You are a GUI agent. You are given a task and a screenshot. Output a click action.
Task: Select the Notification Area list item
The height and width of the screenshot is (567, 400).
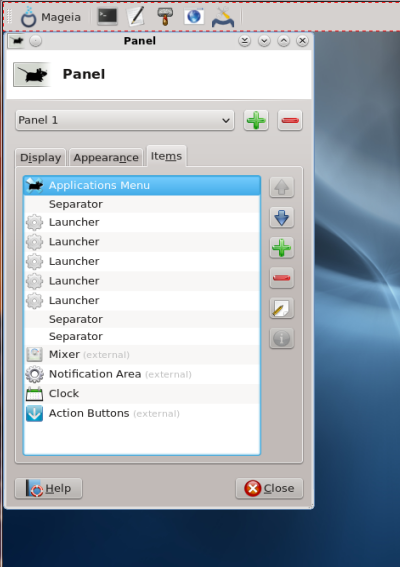point(142,374)
